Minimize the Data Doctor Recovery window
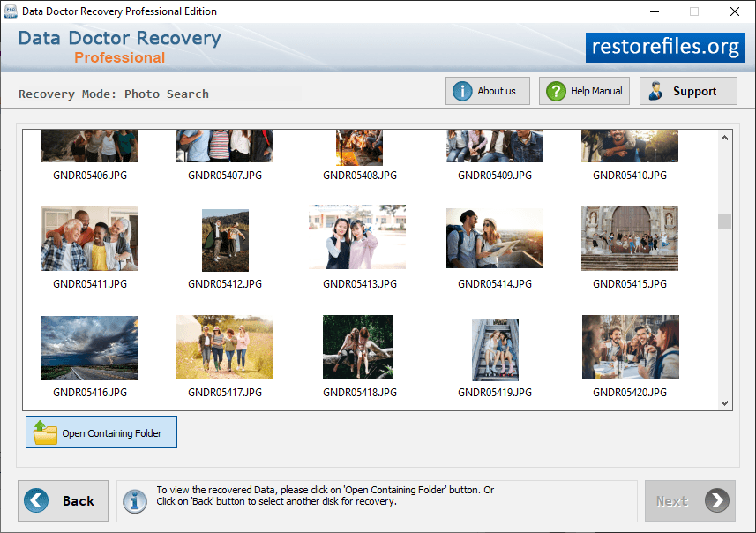 [x=655, y=11]
